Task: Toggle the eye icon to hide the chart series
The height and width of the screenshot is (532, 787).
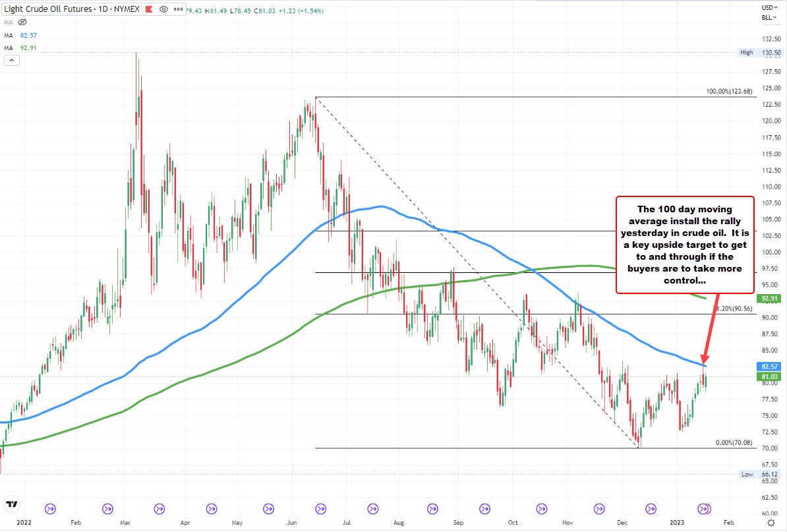Action: 163,9
